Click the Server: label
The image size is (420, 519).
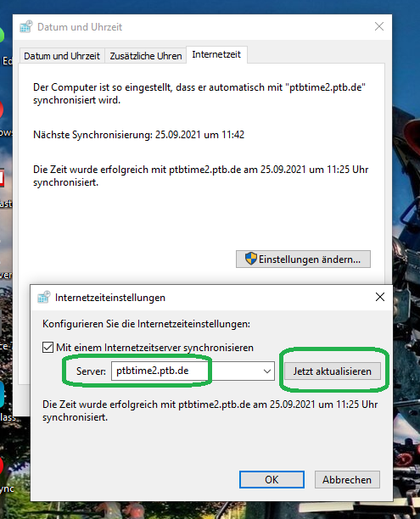pyautogui.click(x=91, y=371)
